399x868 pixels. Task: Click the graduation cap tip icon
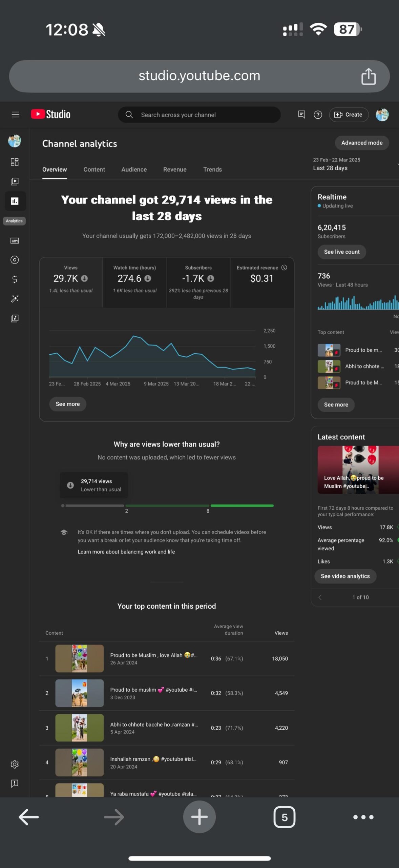(64, 532)
